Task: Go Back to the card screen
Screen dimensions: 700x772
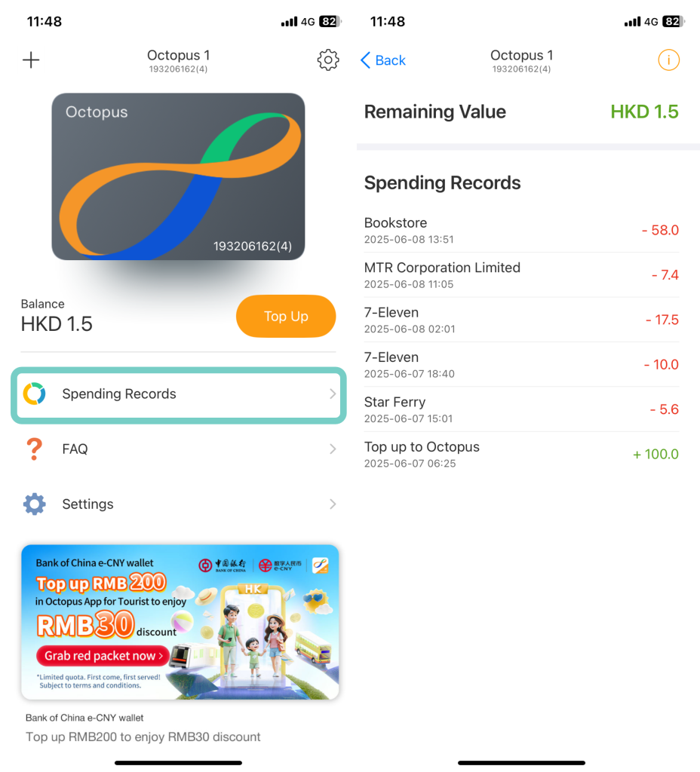Action: (x=383, y=60)
